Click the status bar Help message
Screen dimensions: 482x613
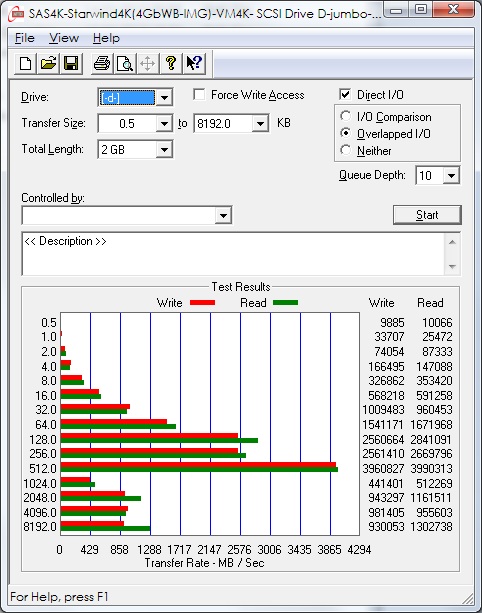click(59, 597)
